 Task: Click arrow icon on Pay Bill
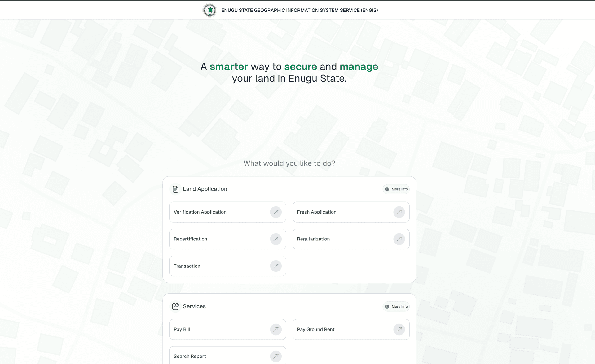coord(275,329)
